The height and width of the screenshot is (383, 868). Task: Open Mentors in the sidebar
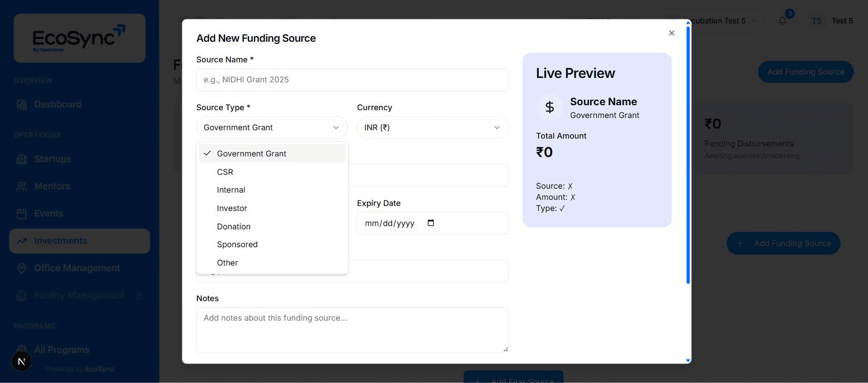click(x=80, y=186)
